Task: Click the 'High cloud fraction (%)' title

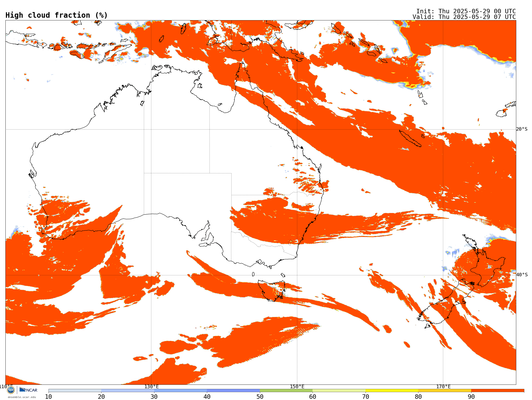Action: (x=57, y=15)
